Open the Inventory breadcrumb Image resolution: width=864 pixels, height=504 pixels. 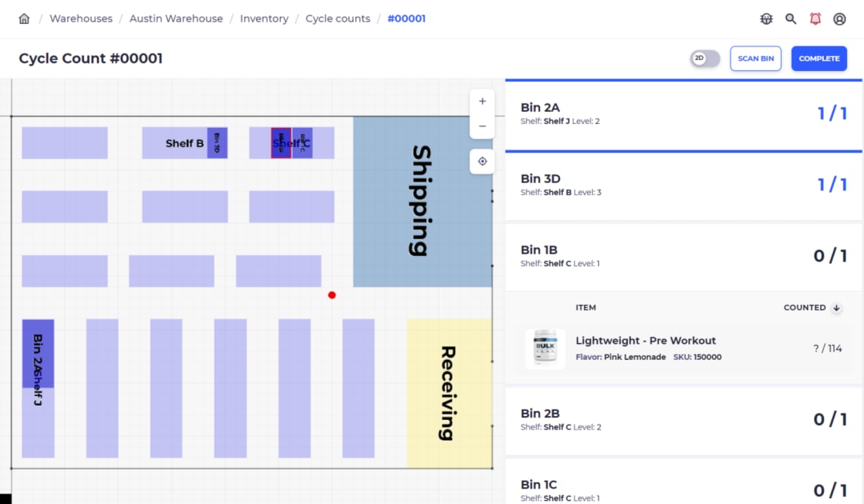coord(264,18)
